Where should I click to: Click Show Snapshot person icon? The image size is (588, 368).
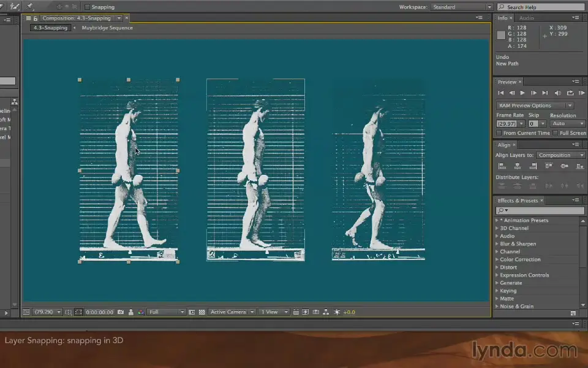(131, 312)
